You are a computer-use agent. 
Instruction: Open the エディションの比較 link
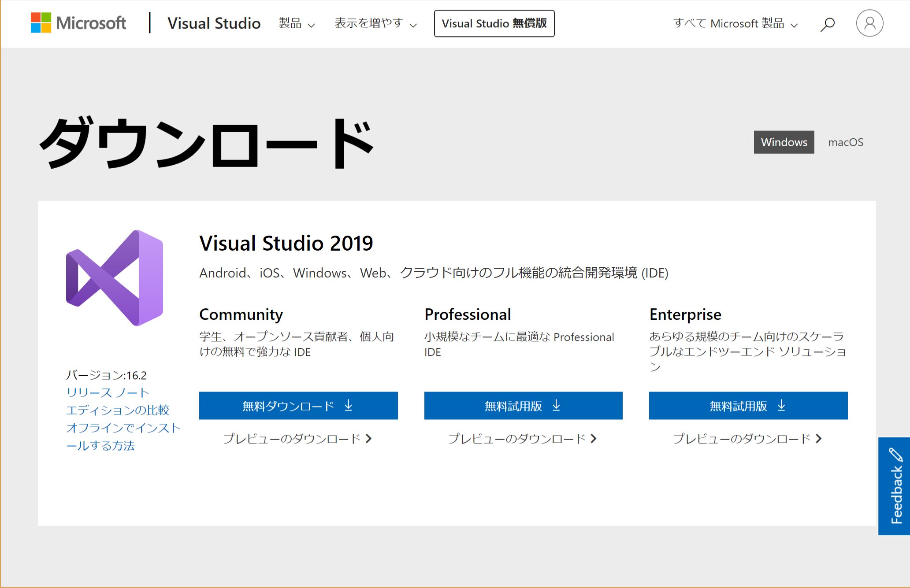[118, 410]
